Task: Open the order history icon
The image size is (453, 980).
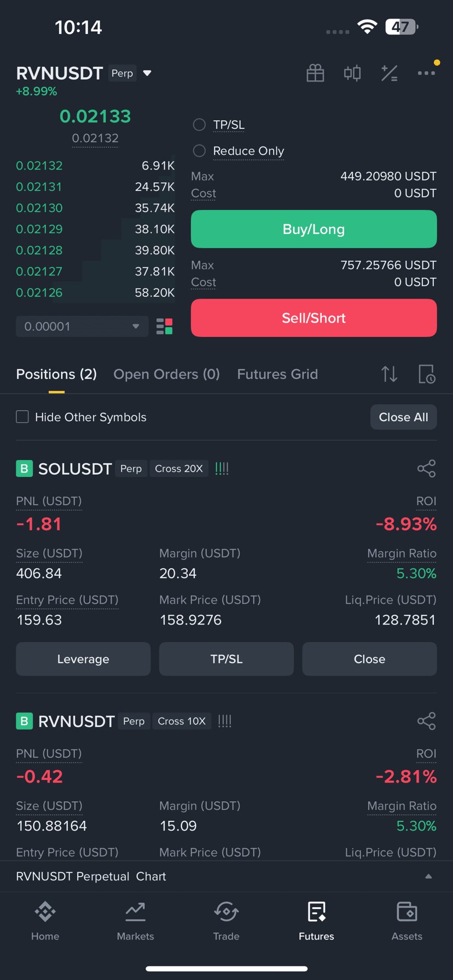Action: coord(427,374)
